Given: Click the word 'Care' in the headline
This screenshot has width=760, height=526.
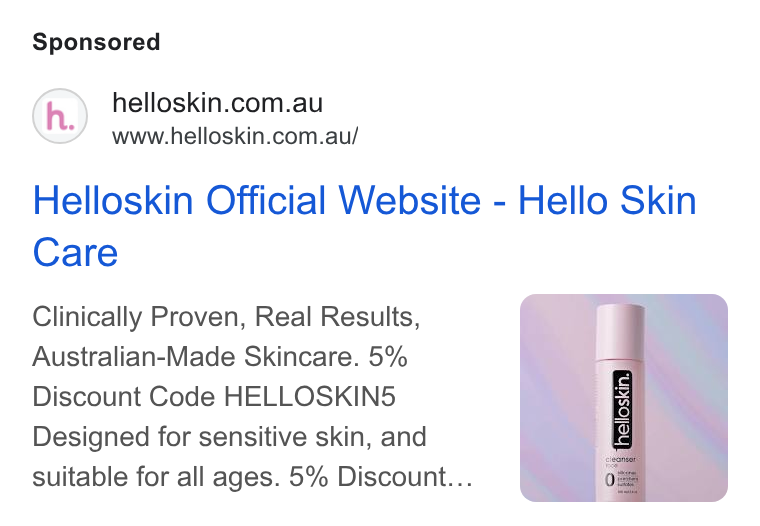Looking at the screenshot, I should 75,253.
